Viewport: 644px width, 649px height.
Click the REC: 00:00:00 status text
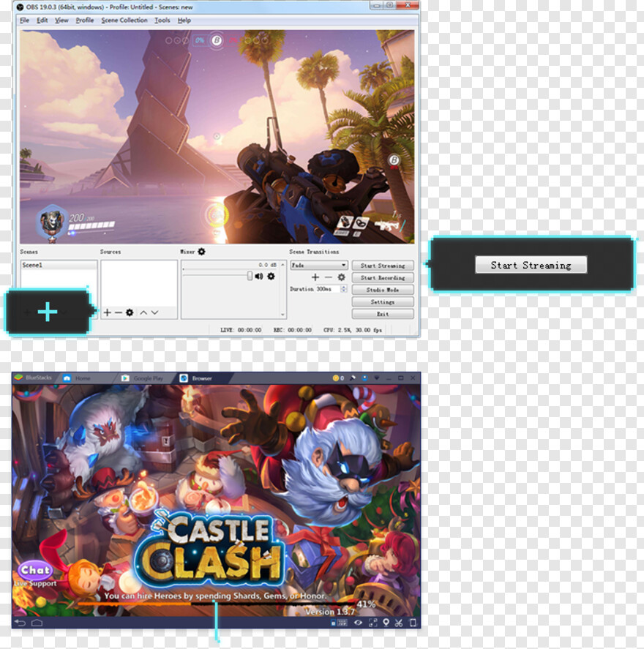pyautogui.click(x=293, y=330)
